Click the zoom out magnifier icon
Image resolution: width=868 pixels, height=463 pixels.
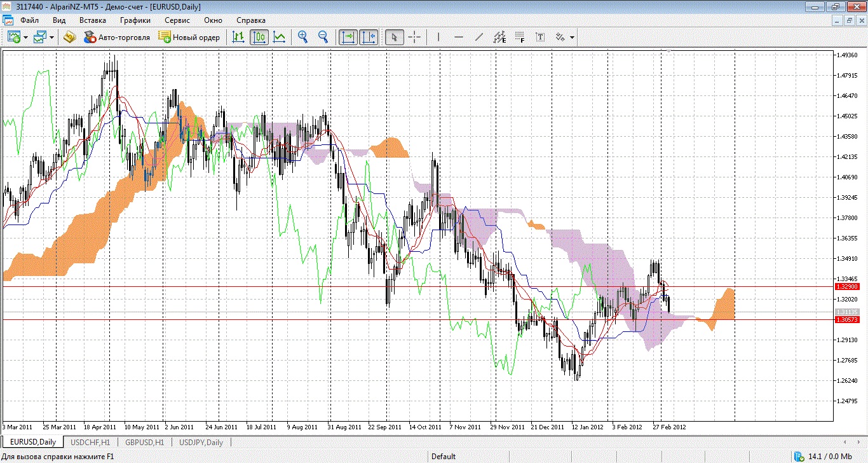[x=323, y=37]
